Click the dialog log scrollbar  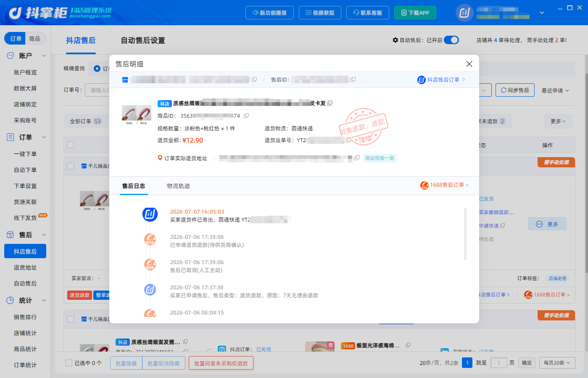[465, 234]
